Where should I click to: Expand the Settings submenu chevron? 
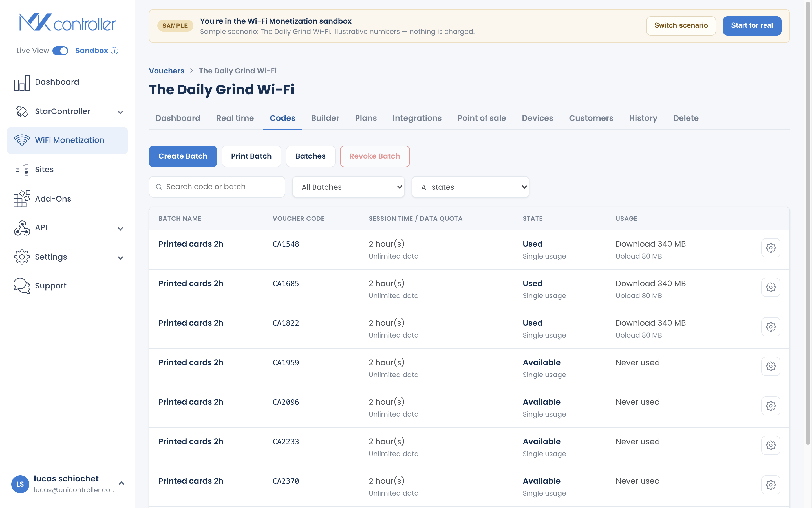pyautogui.click(x=120, y=258)
